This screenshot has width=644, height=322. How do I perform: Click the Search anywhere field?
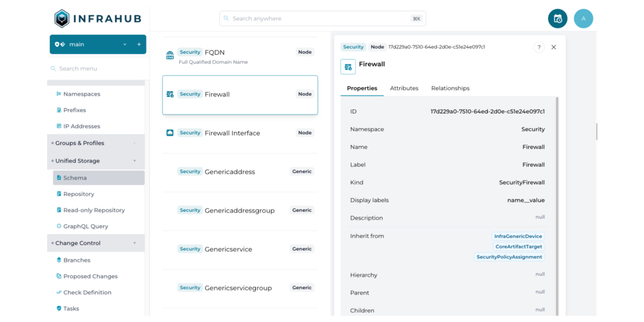coord(322,19)
